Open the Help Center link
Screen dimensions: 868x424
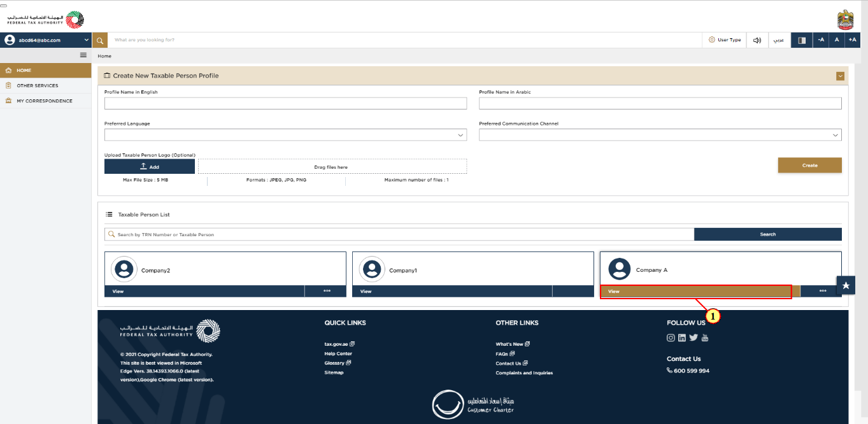[x=338, y=353]
